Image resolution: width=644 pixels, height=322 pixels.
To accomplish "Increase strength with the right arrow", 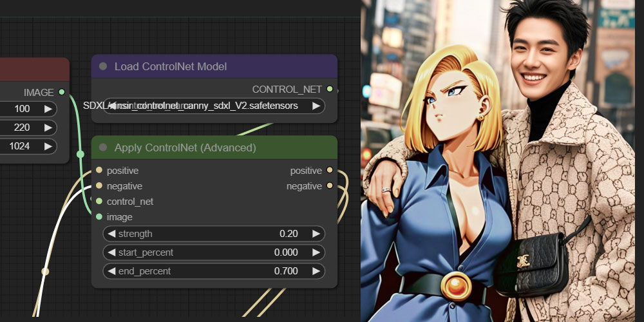I will click(316, 234).
